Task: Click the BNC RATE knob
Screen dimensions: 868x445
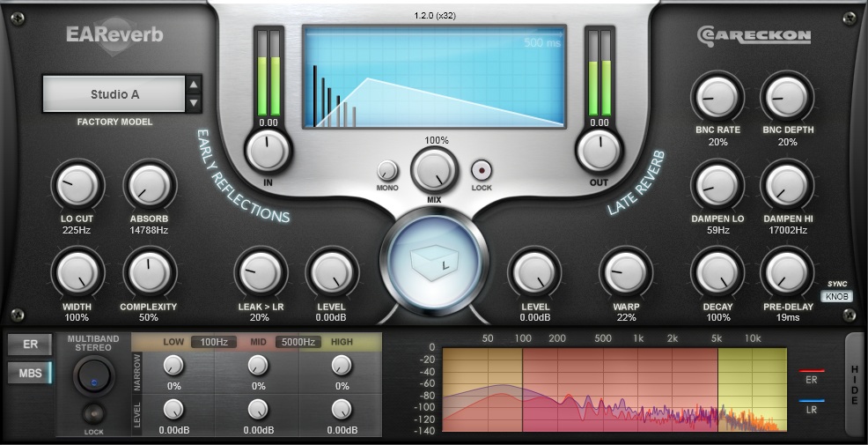Action: (717, 96)
